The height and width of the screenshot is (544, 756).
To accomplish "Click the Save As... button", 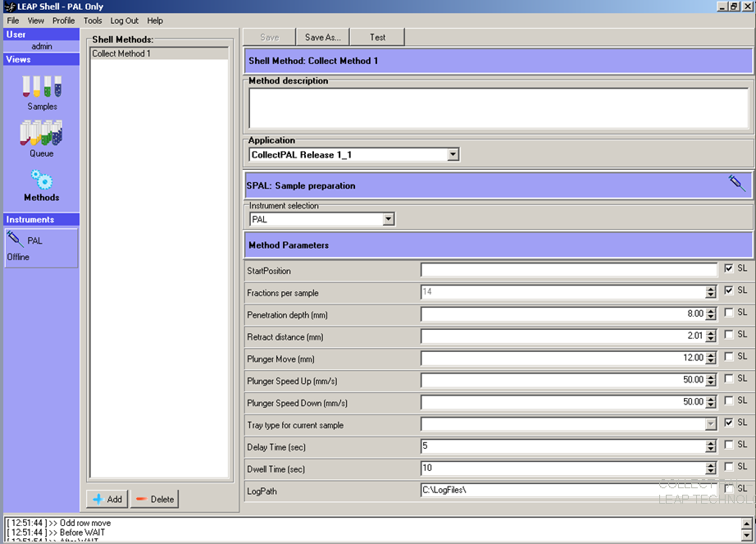I will pos(322,37).
